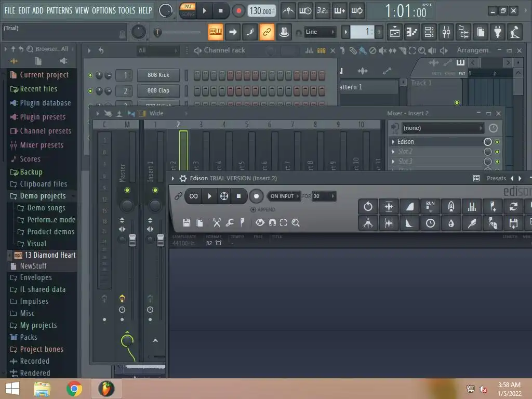Screen dimensions: 532x399
Task: Toggle mute LED for 808 Kick channel
Action: point(90,75)
